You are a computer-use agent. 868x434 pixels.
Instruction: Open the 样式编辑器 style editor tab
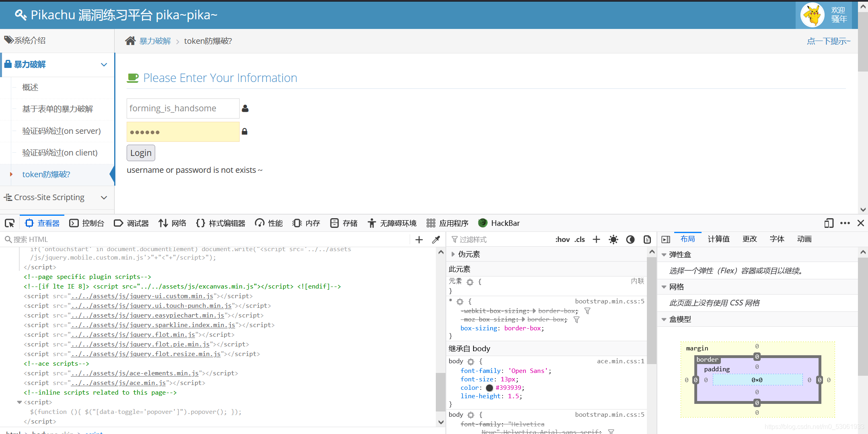click(221, 223)
